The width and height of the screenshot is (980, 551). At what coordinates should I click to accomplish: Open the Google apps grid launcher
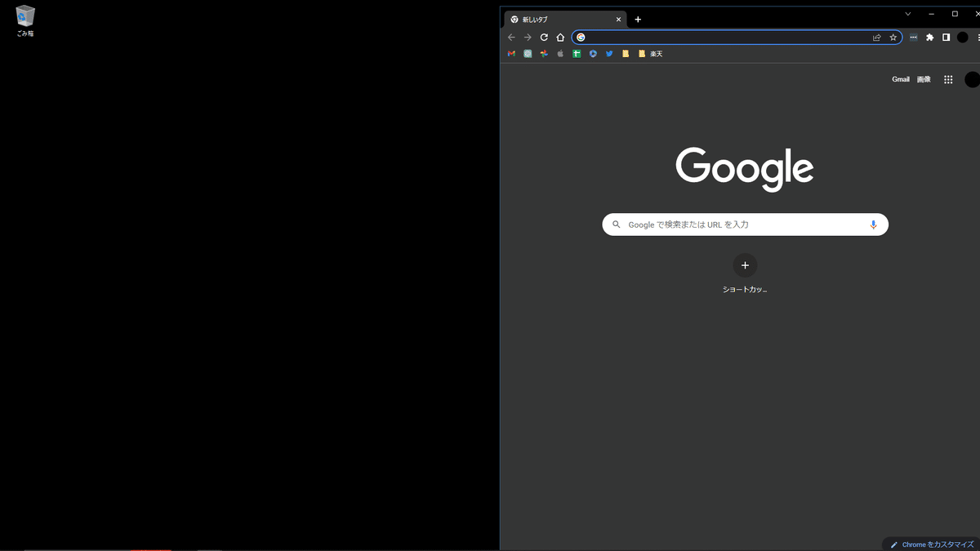(948, 79)
